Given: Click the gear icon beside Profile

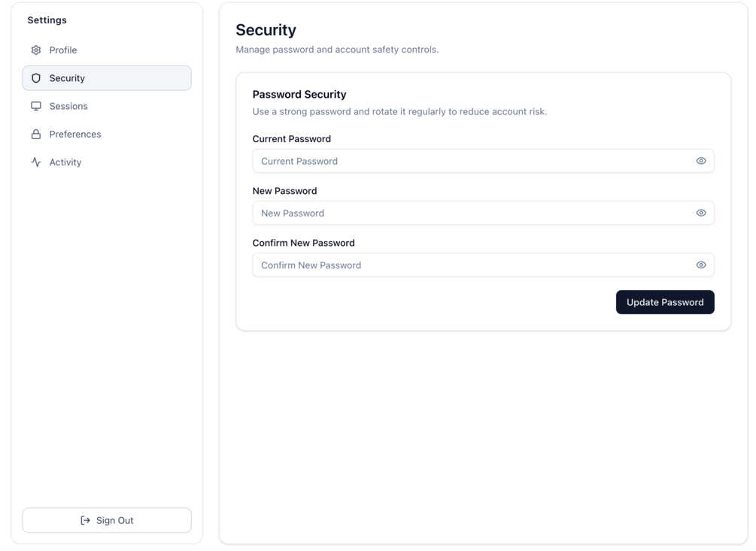Looking at the screenshot, I should [36, 50].
